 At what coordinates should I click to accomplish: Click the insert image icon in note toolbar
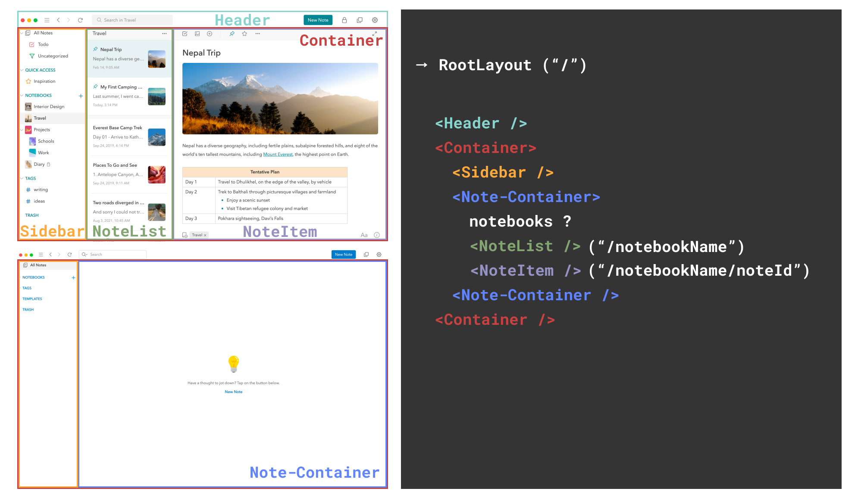(x=197, y=34)
